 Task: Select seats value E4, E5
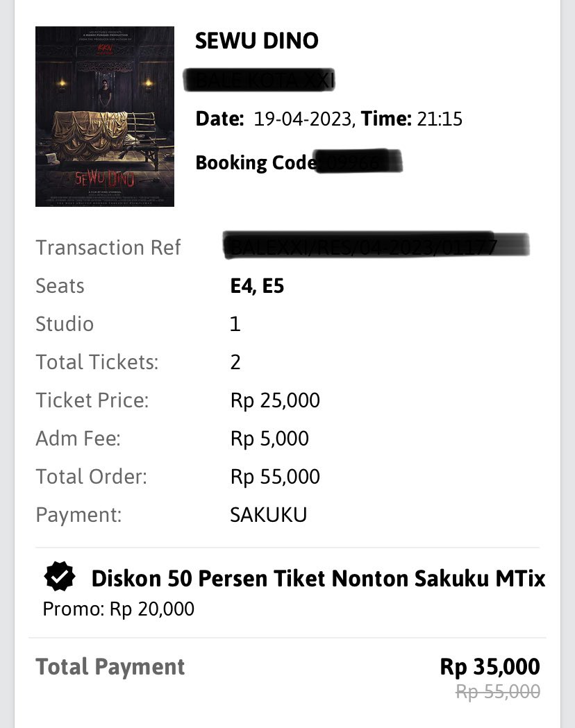[x=257, y=286]
